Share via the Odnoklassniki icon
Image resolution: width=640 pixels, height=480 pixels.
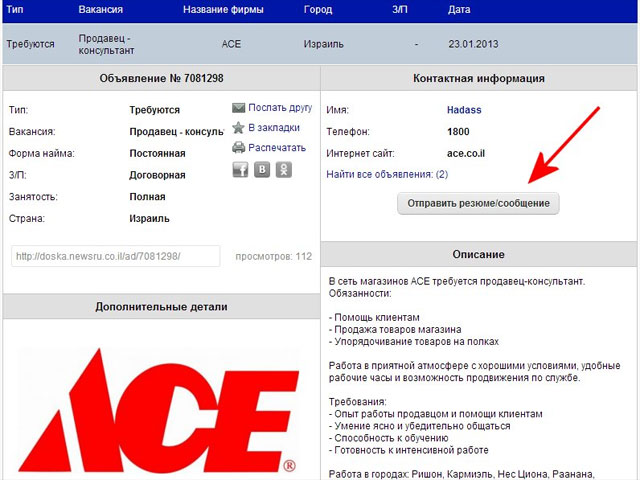click(284, 169)
